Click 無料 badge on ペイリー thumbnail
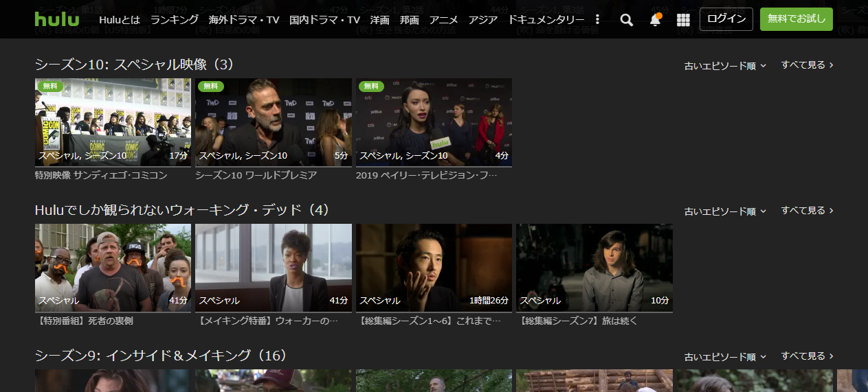This screenshot has width=868, height=392. point(372,87)
